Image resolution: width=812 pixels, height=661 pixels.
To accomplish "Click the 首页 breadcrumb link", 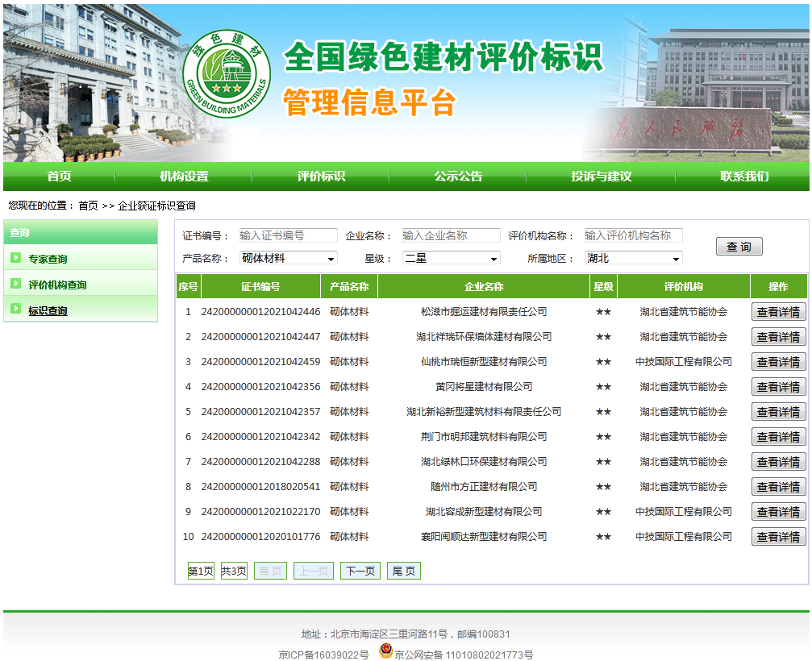I will (88, 206).
